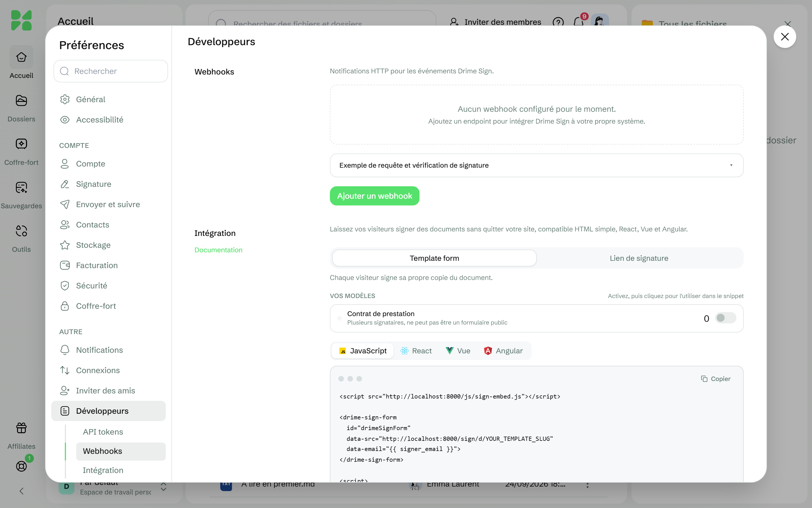Select the Vue snippet tab
This screenshot has height=508, width=812.
click(x=458, y=351)
